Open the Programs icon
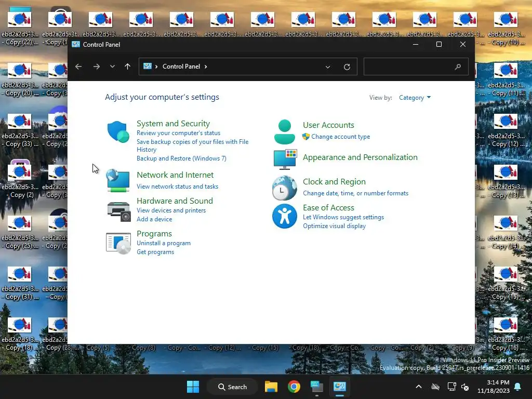Image resolution: width=532 pixels, height=399 pixels. (x=118, y=243)
